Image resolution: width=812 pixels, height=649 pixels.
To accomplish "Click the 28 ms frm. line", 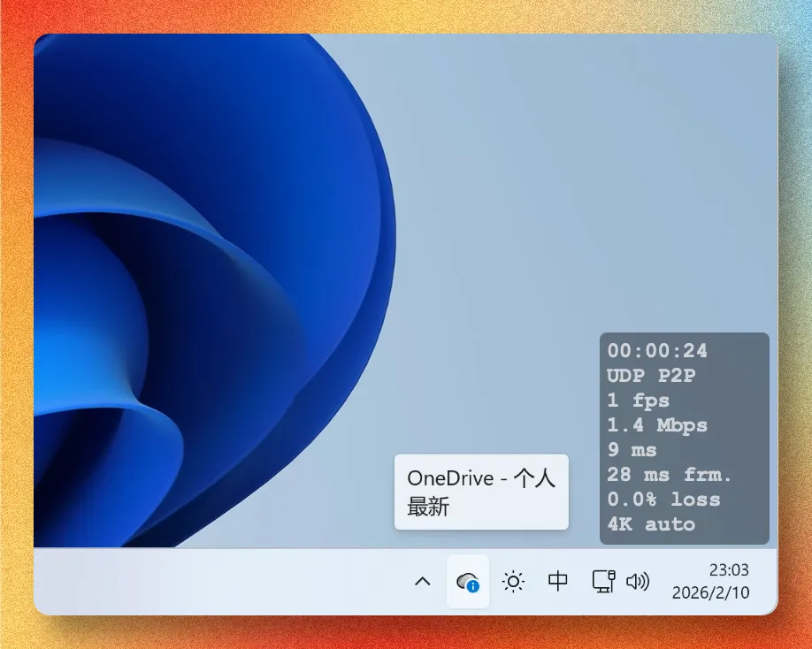I will [669, 475].
